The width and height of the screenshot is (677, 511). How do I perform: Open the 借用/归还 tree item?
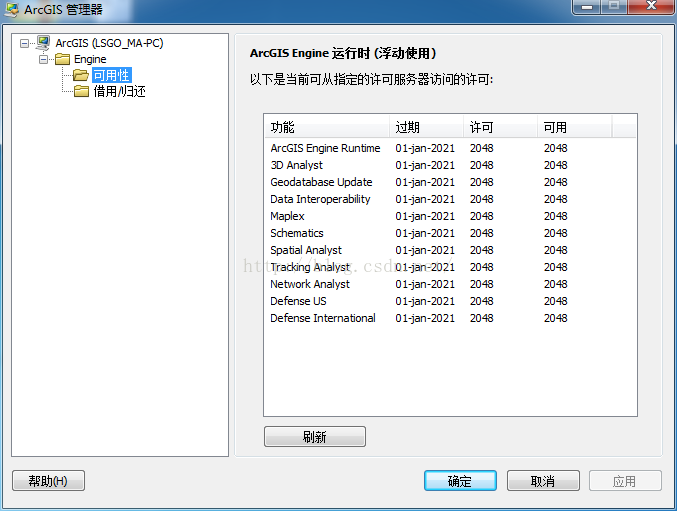click(x=119, y=91)
